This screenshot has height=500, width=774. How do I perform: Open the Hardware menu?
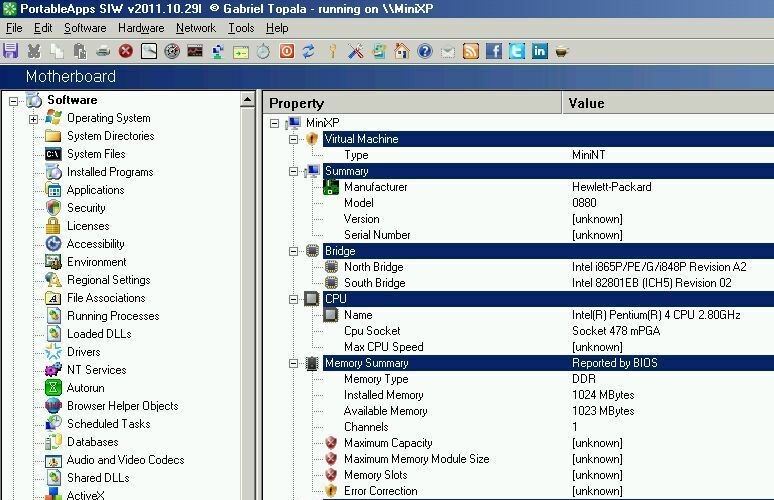coord(141,28)
